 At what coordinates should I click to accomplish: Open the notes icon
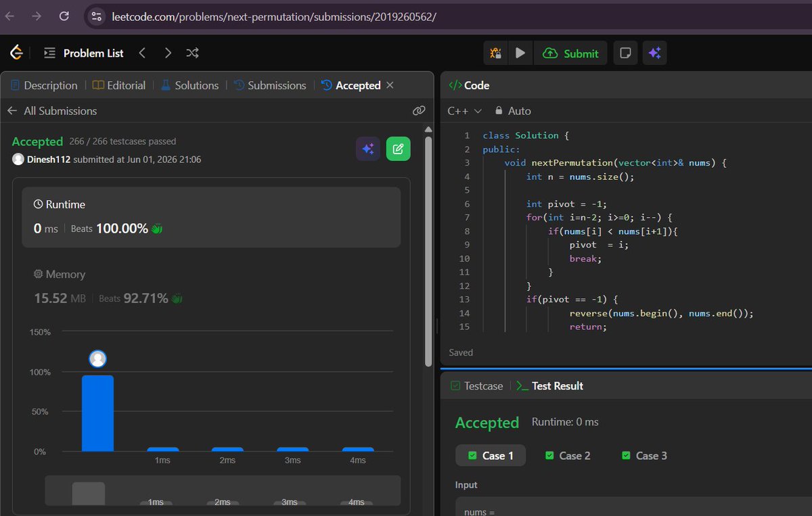point(625,53)
